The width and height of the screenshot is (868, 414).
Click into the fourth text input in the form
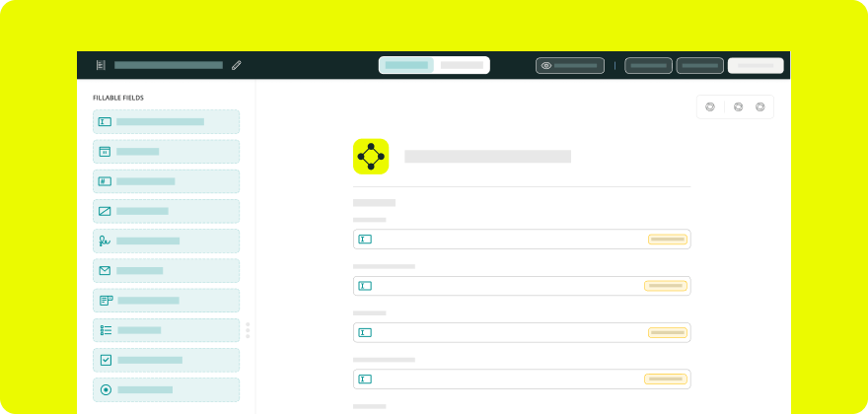point(522,379)
